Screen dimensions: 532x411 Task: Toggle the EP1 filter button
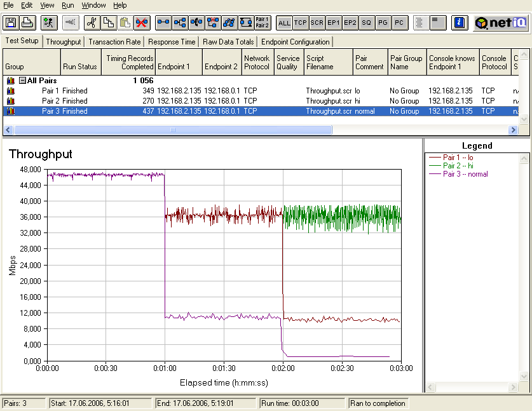click(x=334, y=23)
